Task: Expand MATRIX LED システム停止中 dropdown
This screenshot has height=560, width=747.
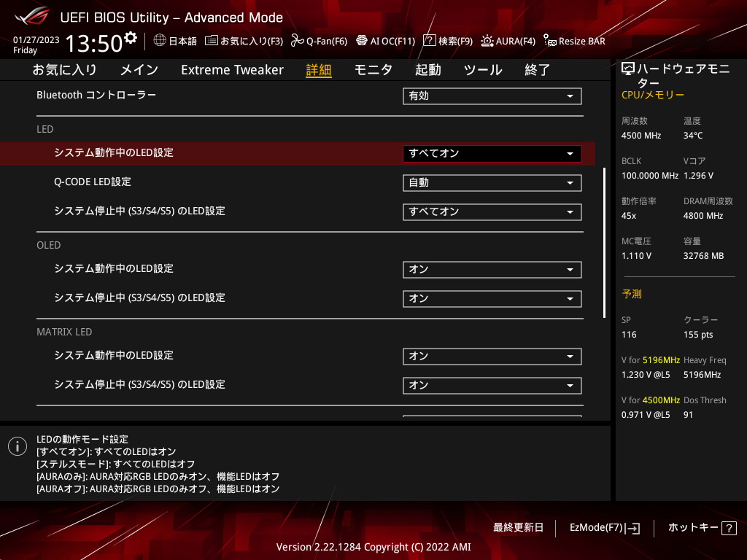Action: click(x=492, y=386)
